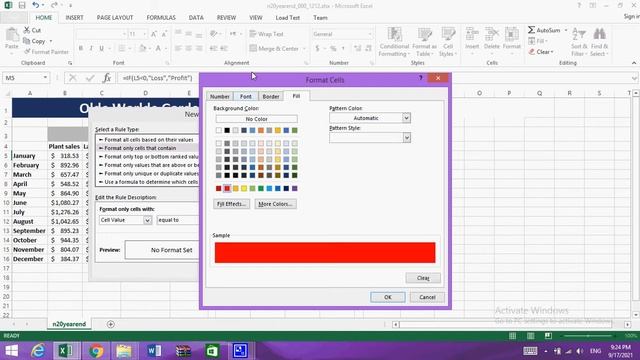Viewport: 640px width, 360px height.
Task: Click OK in Format Cells dialog
Action: click(388, 297)
